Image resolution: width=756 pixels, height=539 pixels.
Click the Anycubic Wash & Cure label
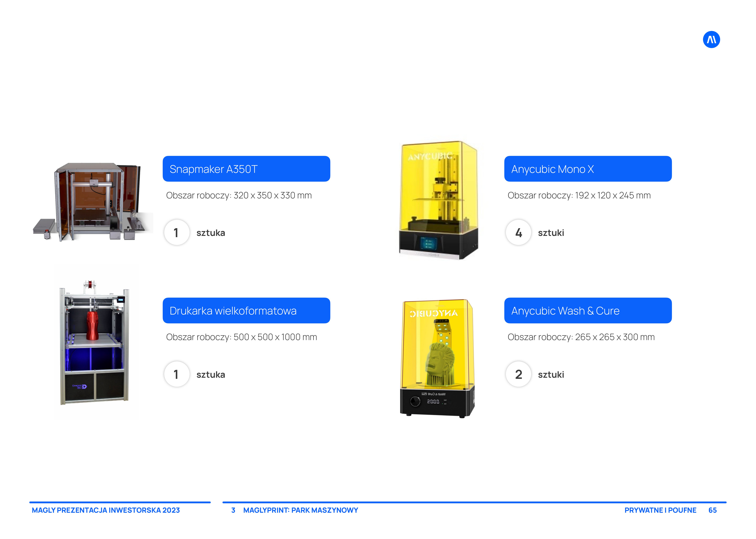(x=588, y=311)
